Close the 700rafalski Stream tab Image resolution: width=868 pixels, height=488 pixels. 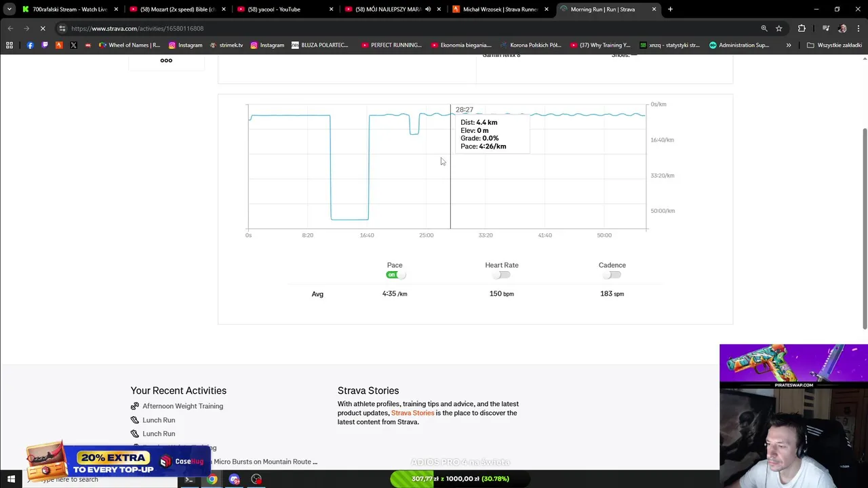click(x=116, y=9)
